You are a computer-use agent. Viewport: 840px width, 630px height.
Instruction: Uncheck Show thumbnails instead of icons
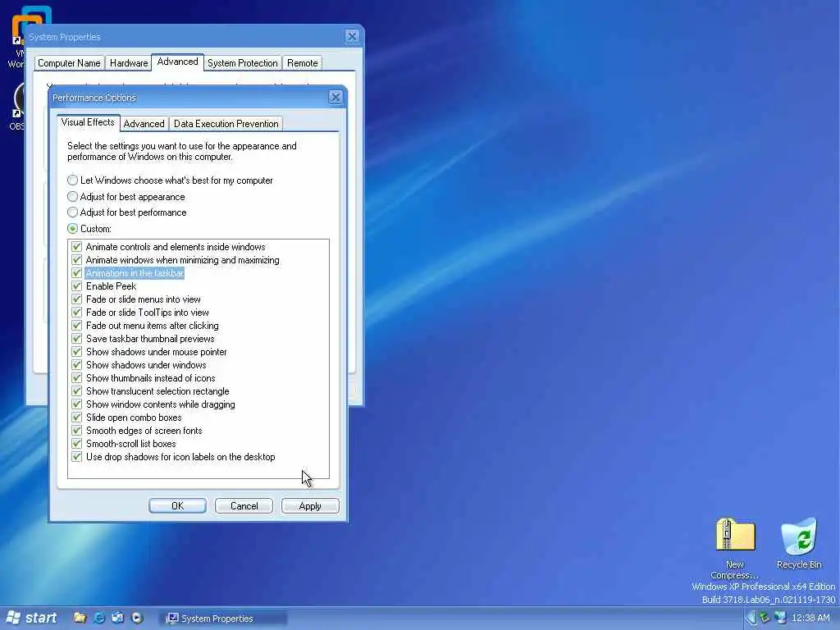coord(76,378)
